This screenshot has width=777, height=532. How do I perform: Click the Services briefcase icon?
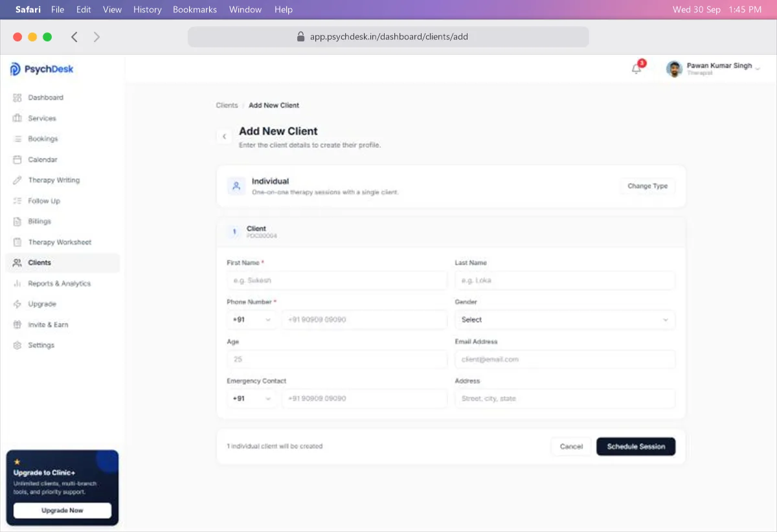click(x=17, y=118)
